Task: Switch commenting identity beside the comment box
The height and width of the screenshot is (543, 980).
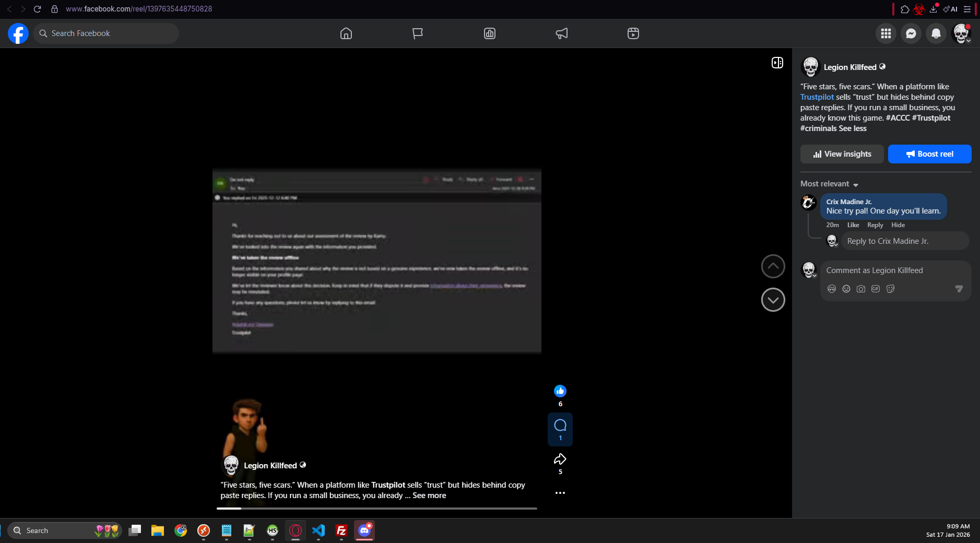Action: coord(809,270)
